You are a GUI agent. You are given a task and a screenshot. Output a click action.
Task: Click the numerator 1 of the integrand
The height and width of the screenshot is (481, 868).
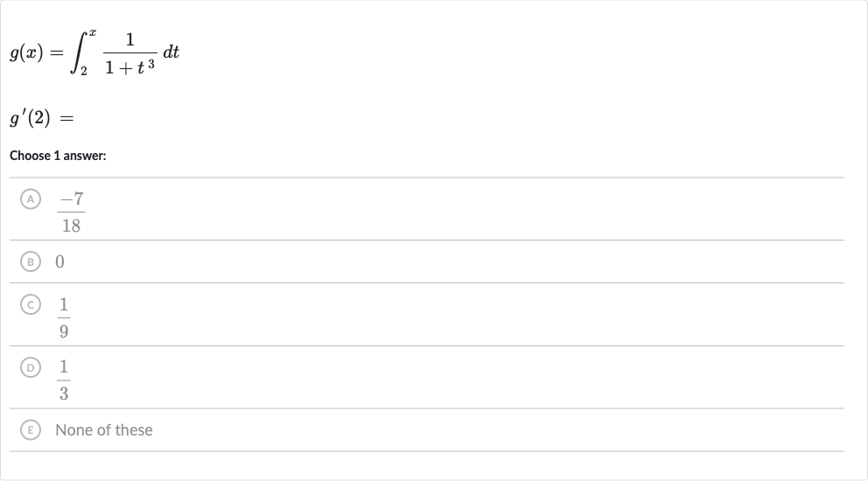point(130,39)
